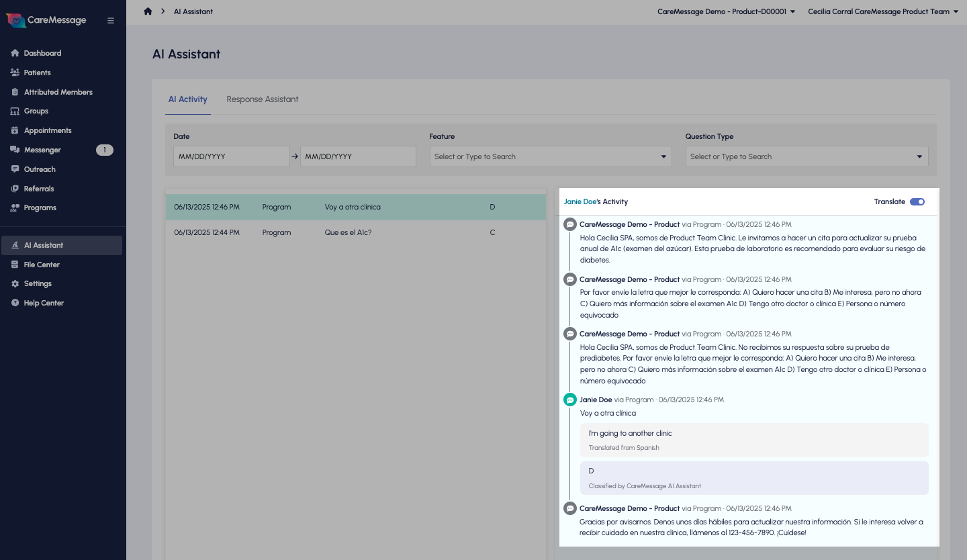Click the CareMessage logo
Image resolution: width=967 pixels, height=560 pixels.
click(46, 20)
